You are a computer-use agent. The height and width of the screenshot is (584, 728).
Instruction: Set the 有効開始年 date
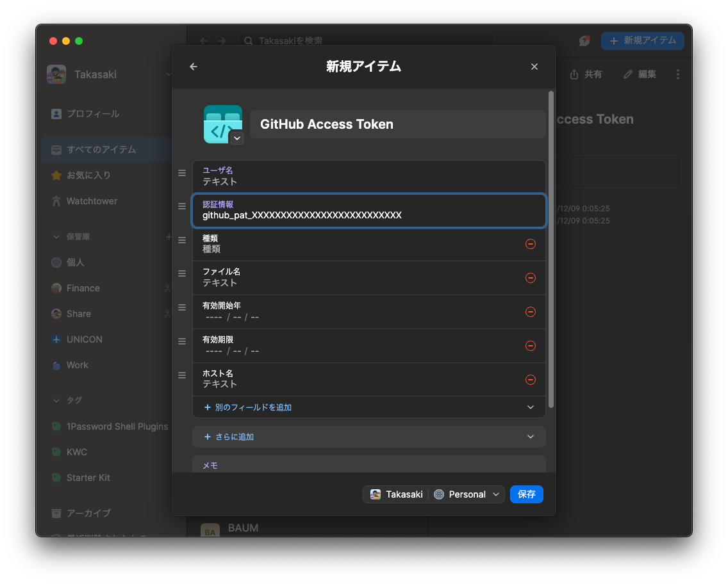[x=232, y=317]
